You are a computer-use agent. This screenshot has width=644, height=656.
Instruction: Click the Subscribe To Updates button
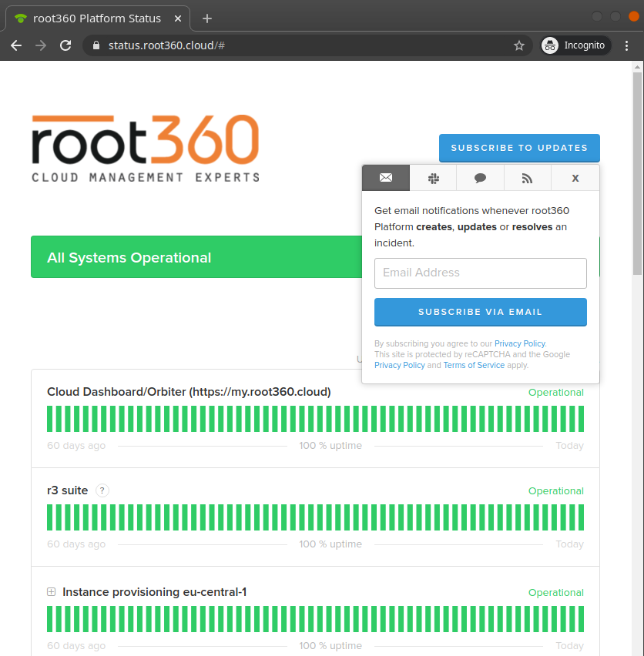(519, 148)
